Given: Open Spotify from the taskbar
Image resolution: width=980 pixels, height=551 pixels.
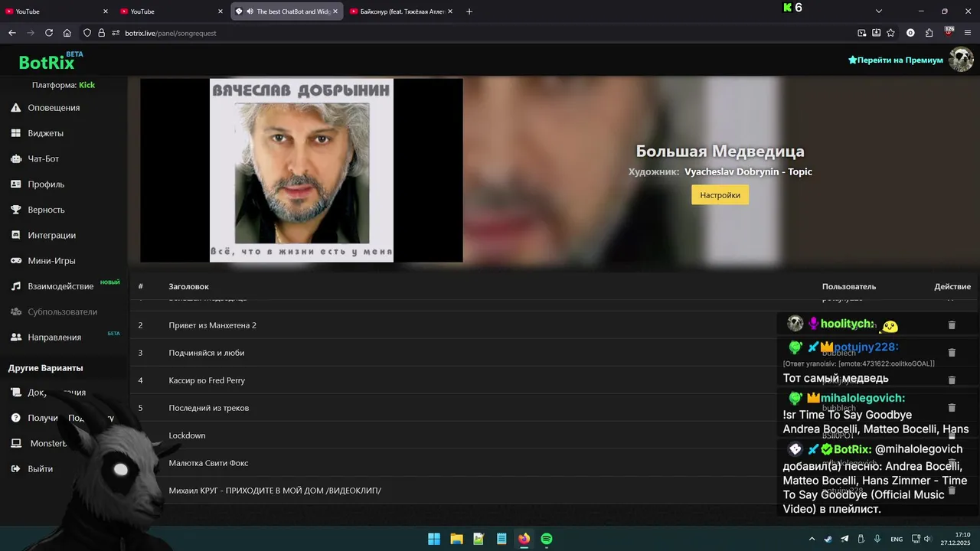Looking at the screenshot, I should coord(547,539).
